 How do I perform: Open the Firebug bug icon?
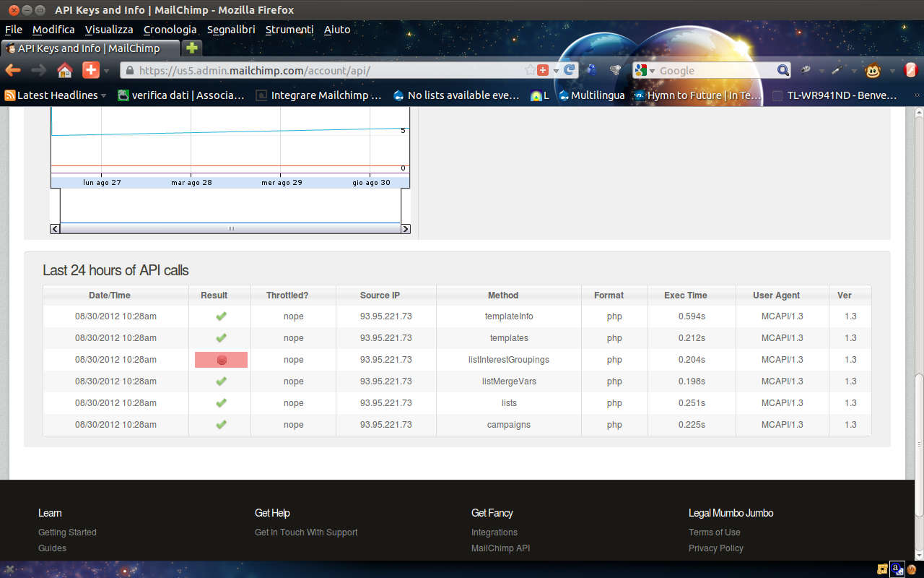[x=806, y=70]
